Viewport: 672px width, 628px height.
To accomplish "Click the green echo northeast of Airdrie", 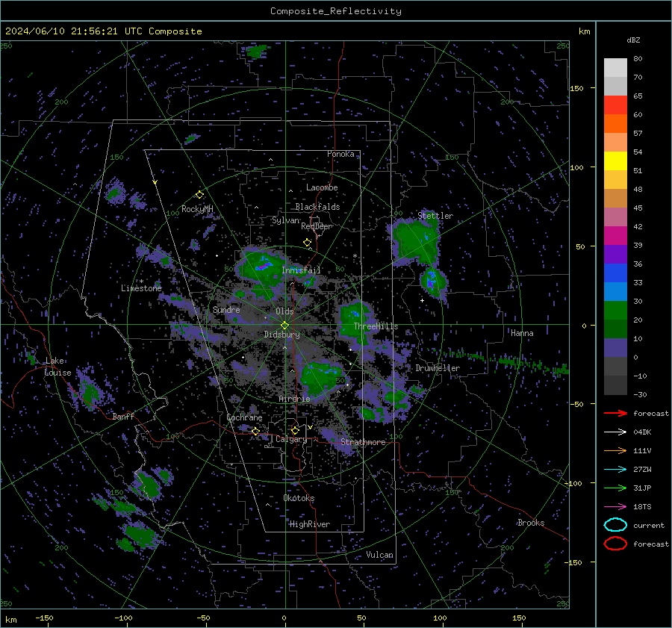I will coord(320,377).
